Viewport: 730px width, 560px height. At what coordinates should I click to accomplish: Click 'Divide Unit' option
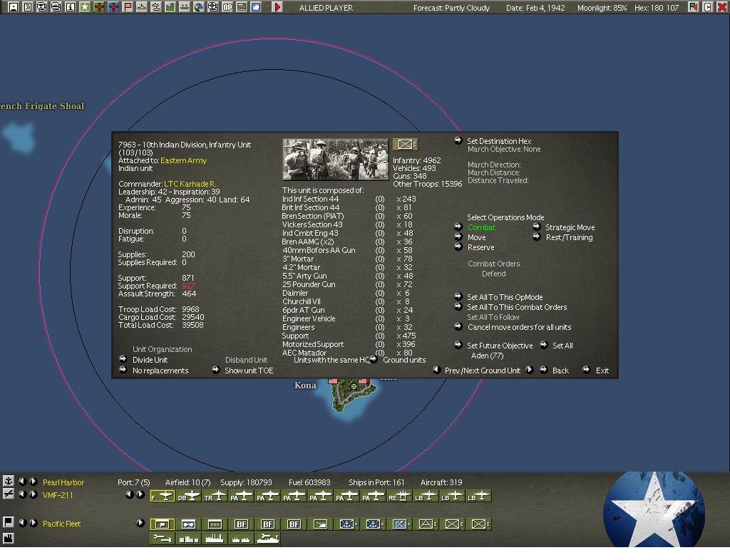coord(150,360)
